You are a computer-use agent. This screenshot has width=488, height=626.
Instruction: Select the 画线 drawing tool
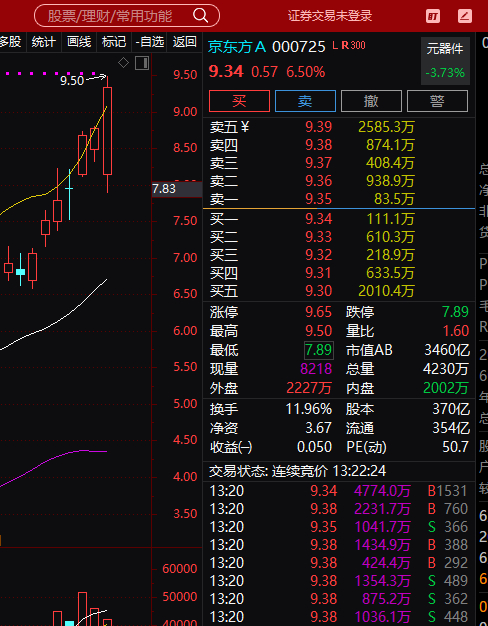(79, 42)
